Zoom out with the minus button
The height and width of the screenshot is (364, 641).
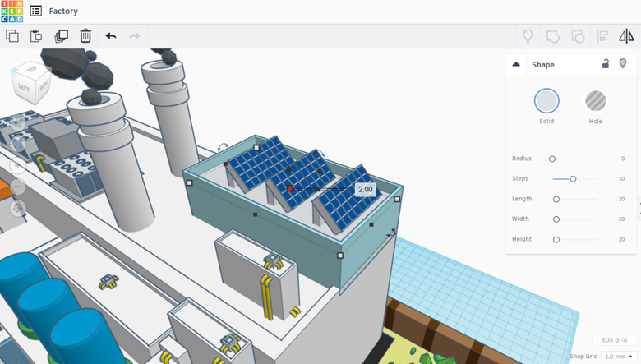(17, 187)
